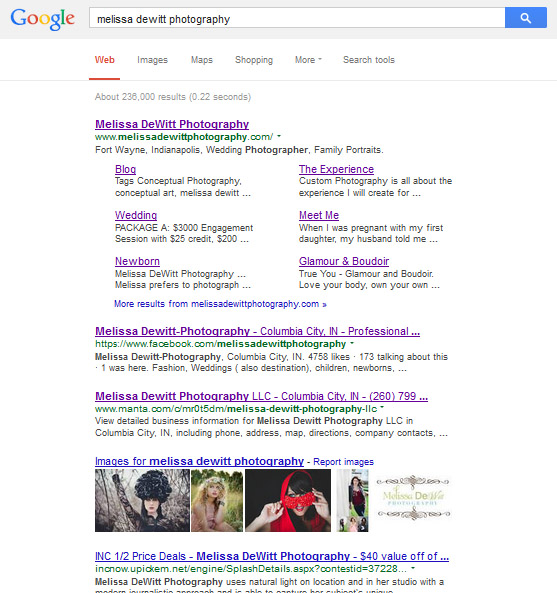Show more results from melissadewittphotography.com

tap(220, 304)
